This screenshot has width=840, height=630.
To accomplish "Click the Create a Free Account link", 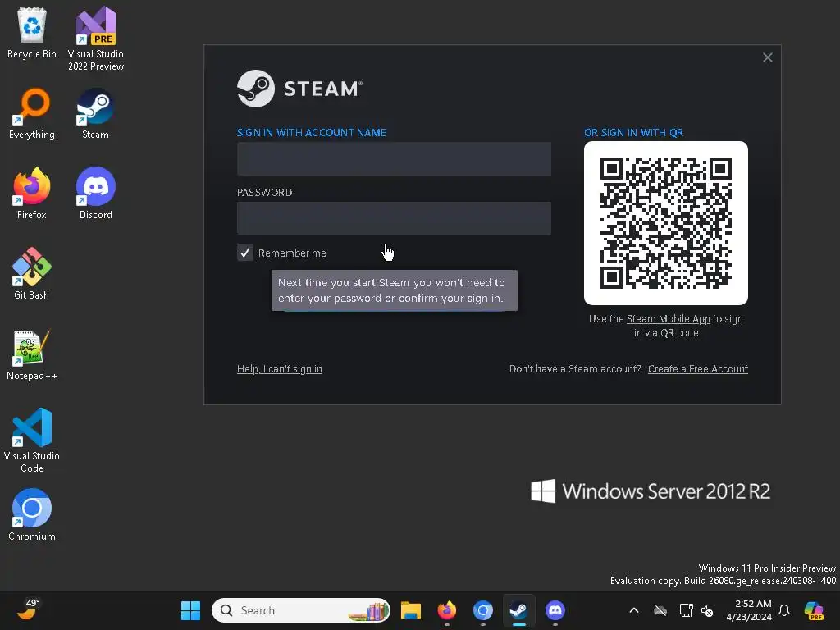I will click(x=698, y=369).
